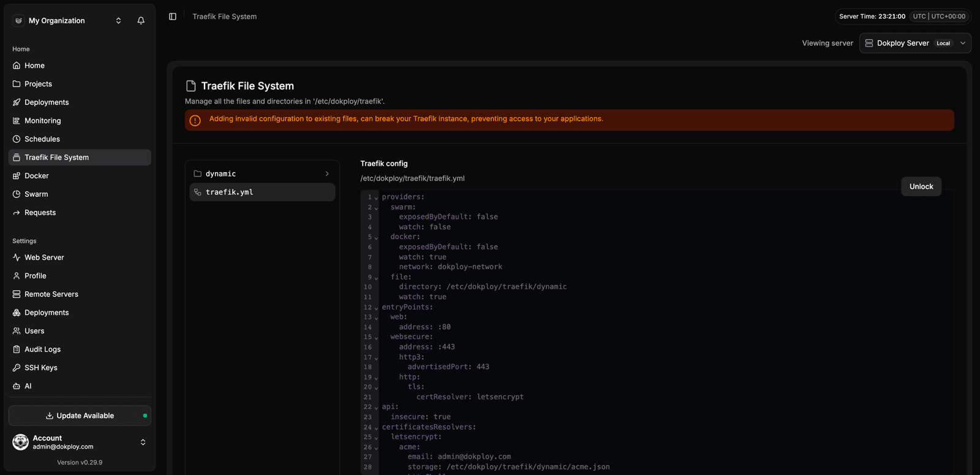The height and width of the screenshot is (475, 980).
Task: Click the SSH Keys key icon
Action: (17, 368)
